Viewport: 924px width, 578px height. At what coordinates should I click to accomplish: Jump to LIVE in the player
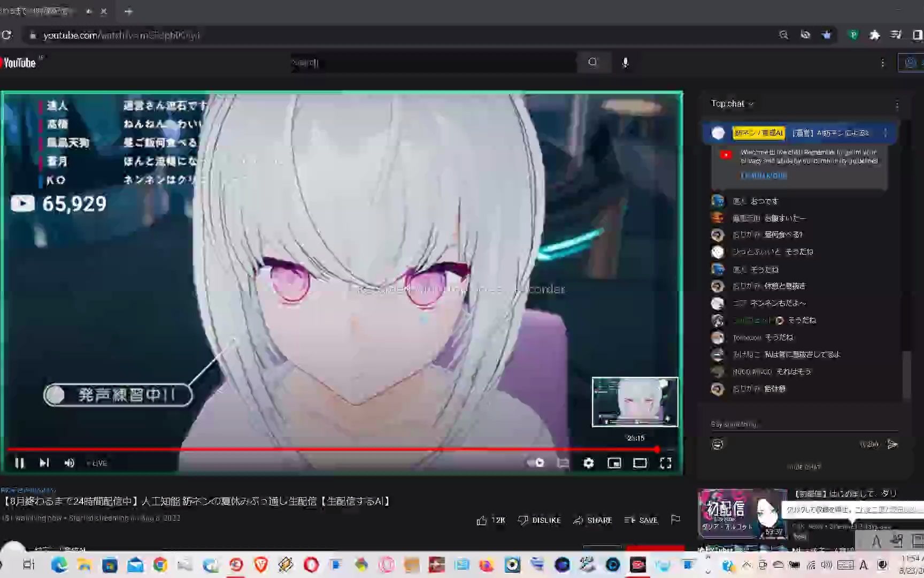[97, 463]
